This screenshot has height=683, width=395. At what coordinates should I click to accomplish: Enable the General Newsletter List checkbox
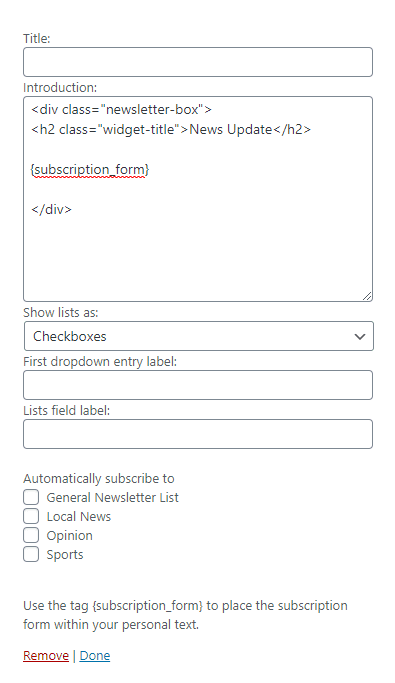coord(31,497)
